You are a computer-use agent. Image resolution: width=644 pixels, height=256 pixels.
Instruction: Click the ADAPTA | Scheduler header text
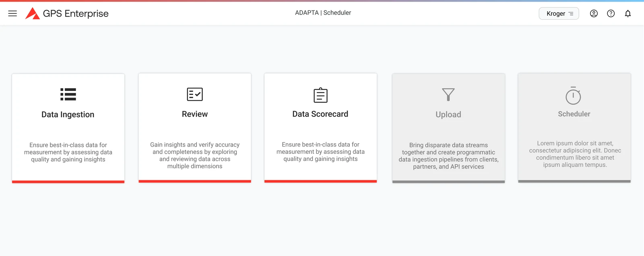(323, 13)
